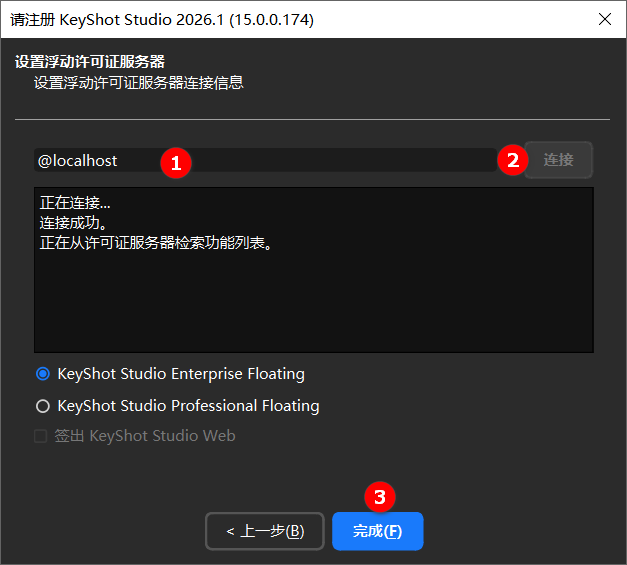Click the 连接 connect button
The height and width of the screenshot is (565, 627).
(x=558, y=160)
